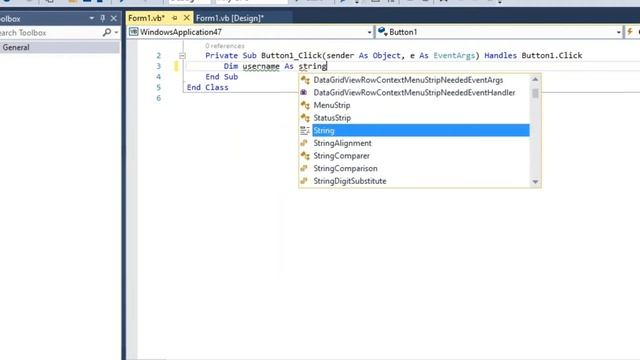Click the 0 references CodeLens link

tap(225, 46)
